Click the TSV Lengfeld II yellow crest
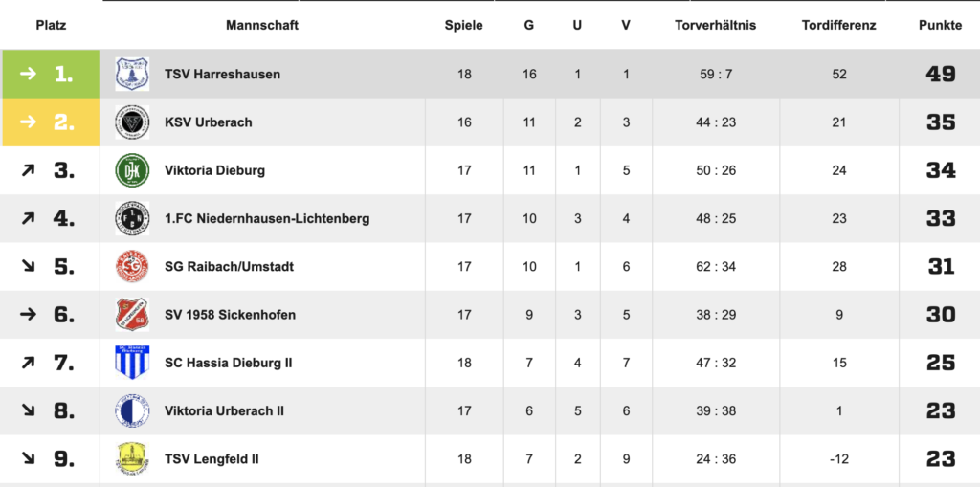The height and width of the screenshot is (487, 980). coord(132,459)
